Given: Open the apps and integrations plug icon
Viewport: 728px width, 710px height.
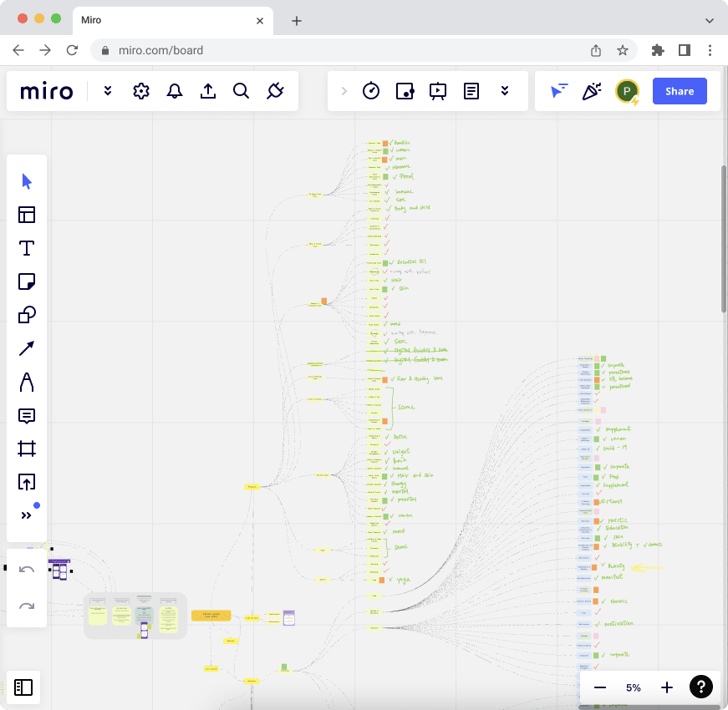Looking at the screenshot, I should tap(275, 91).
